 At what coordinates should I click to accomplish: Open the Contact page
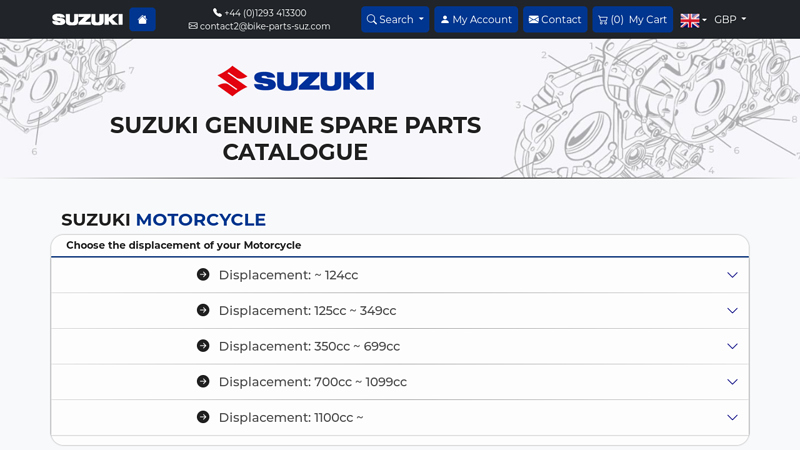[555, 19]
